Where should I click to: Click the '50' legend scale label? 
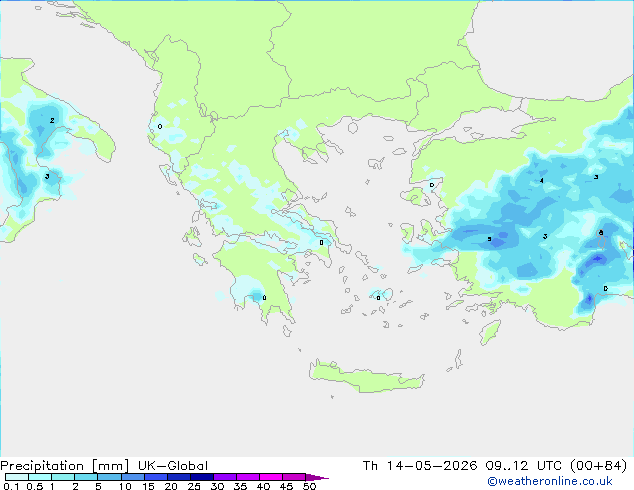310,486
